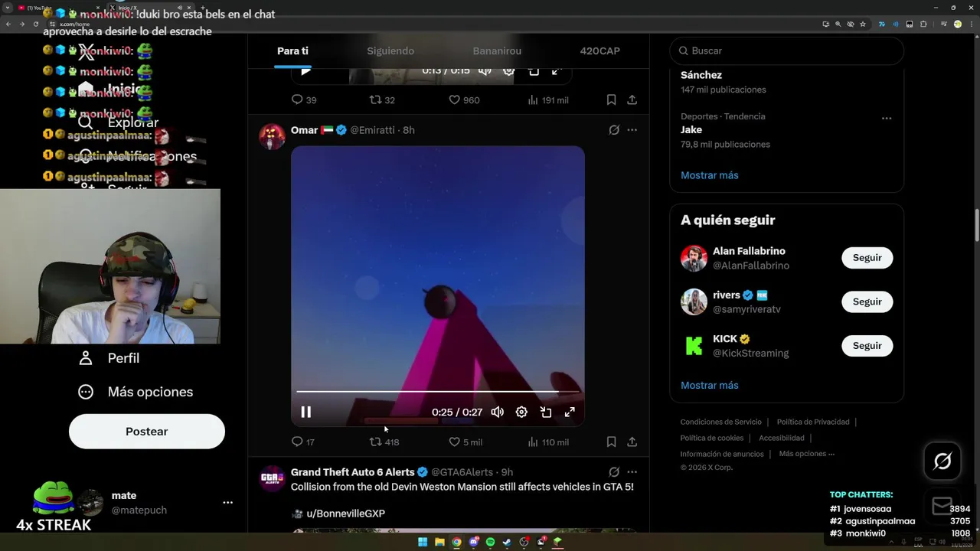Reply to the top tweet with 39 replies
The height and width of the screenshot is (551, 980).
pyautogui.click(x=304, y=99)
